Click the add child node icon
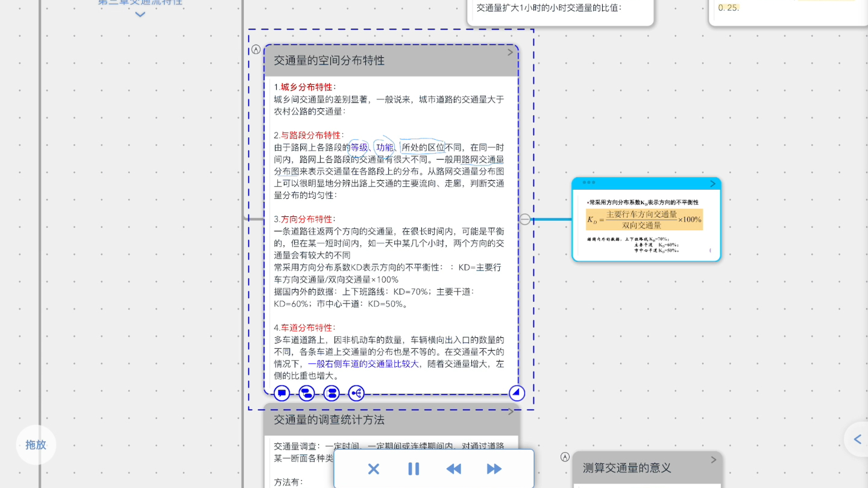 306,393
